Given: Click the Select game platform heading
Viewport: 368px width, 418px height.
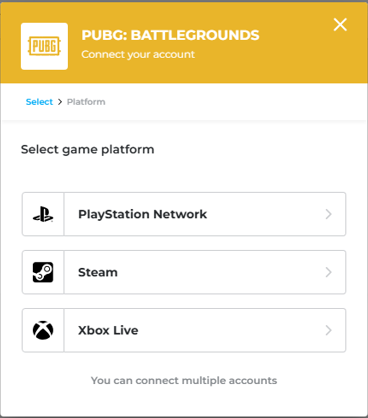Looking at the screenshot, I should (88, 150).
